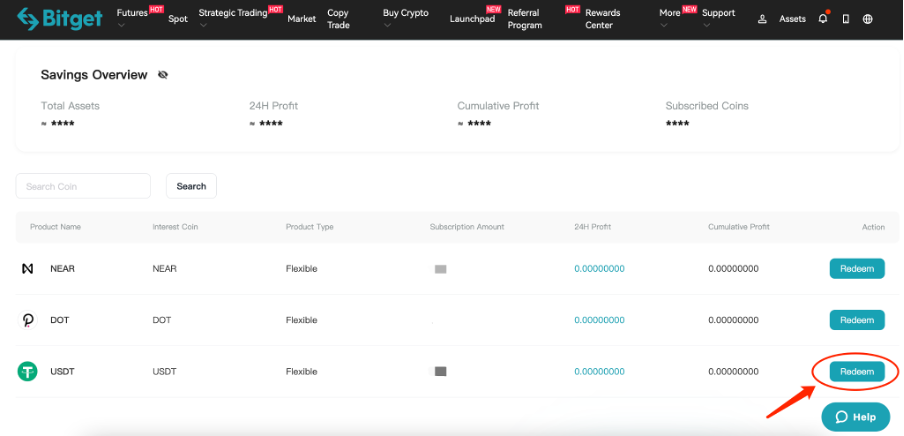Click the Cumulative Profit column header
904x436 pixels.
[x=739, y=227]
